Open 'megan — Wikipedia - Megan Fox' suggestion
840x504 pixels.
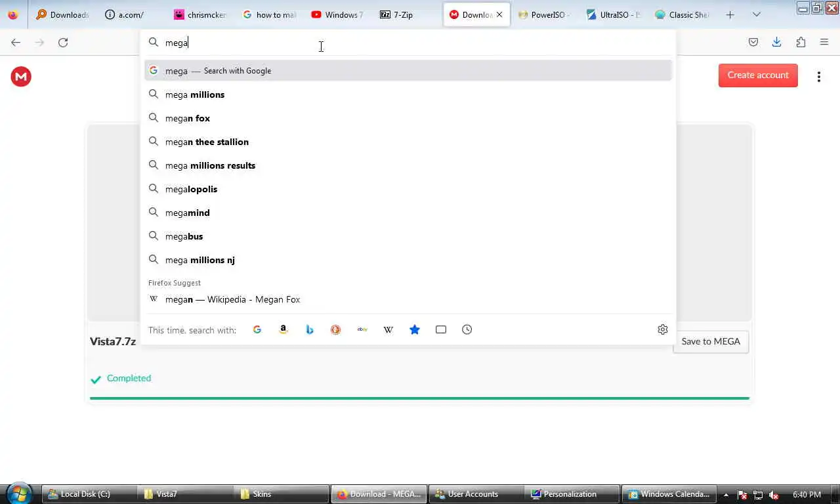pyautogui.click(x=408, y=299)
